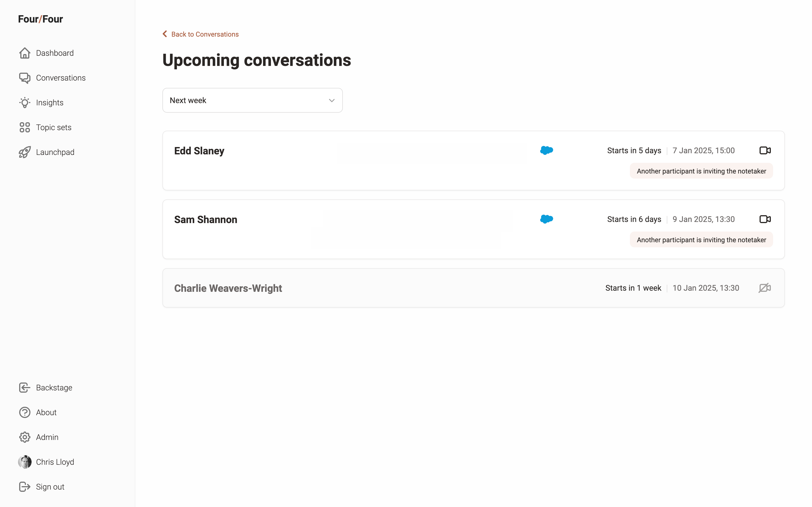Screen dimensions: 812x507
Task: Enable recording for Charlie Weavers-Wright
Action: (765, 288)
